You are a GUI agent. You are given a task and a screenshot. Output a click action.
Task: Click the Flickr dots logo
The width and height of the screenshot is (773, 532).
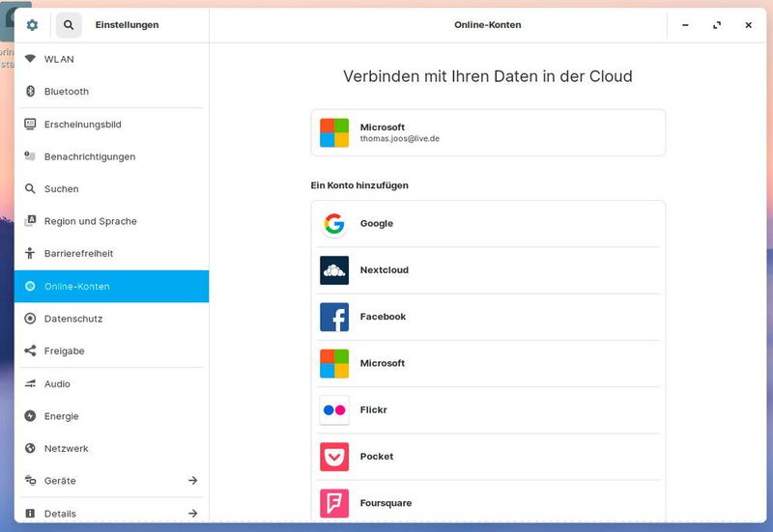coord(334,409)
